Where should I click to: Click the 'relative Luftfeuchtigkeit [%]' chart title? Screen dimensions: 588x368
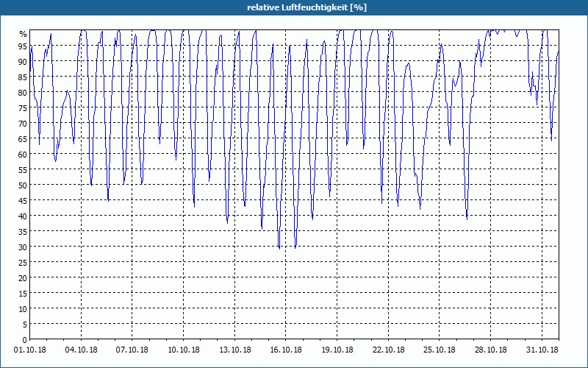306,7
